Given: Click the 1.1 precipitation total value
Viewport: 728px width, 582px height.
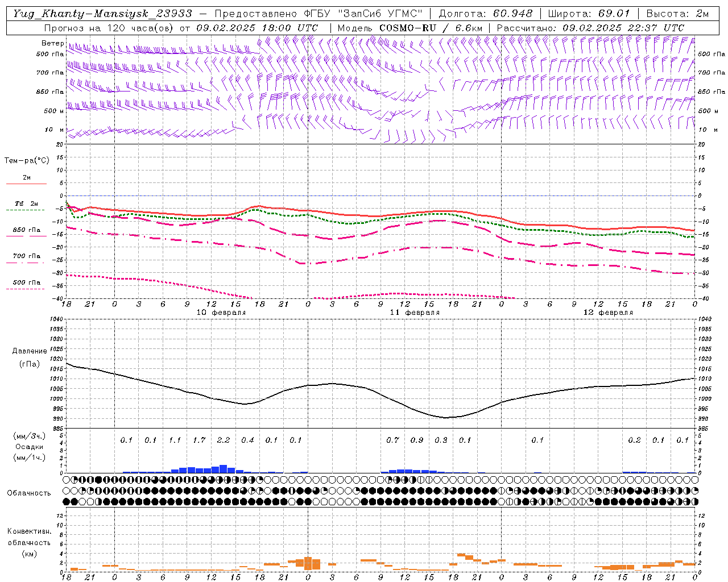Looking at the screenshot, I should pos(175,440).
